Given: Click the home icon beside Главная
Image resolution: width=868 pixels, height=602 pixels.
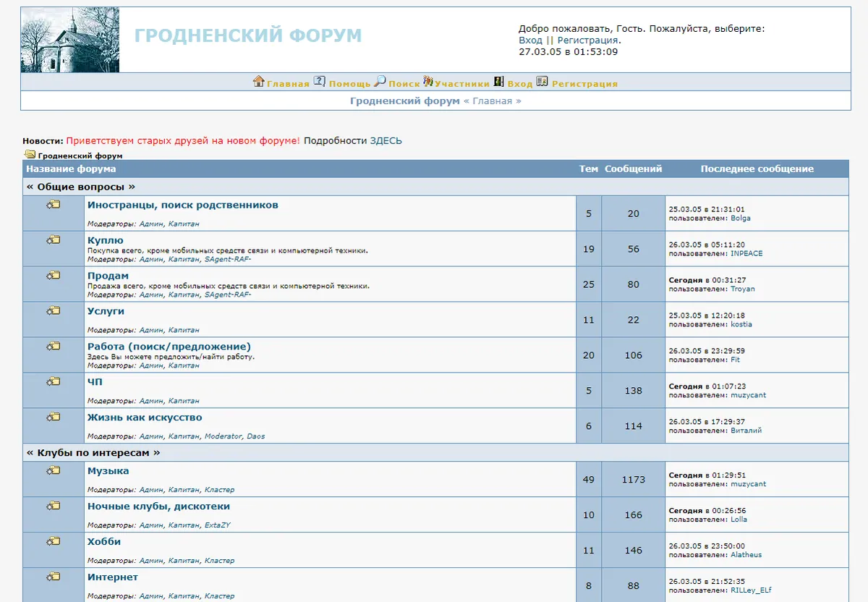Looking at the screenshot, I should [260, 82].
